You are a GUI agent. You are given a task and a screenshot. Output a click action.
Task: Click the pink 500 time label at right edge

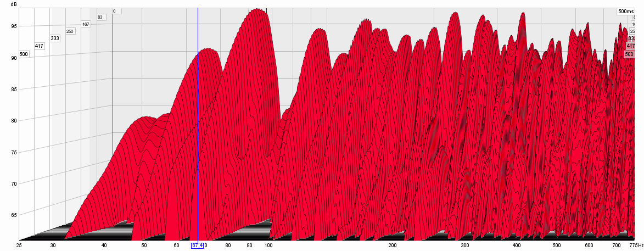[x=629, y=54]
